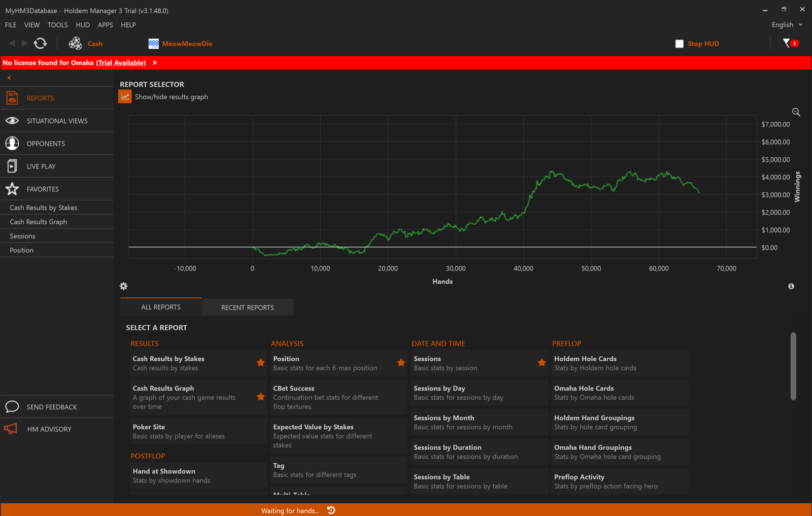Viewport: 812px width, 516px height.
Task: Open the Sessions by Day report
Action: (x=479, y=393)
